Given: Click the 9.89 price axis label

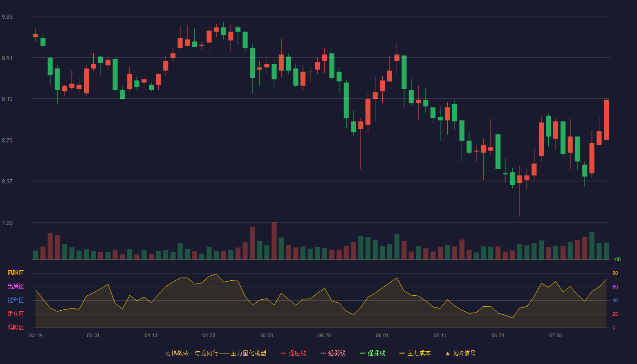Looking at the screenshot, I should pos(7,17).
